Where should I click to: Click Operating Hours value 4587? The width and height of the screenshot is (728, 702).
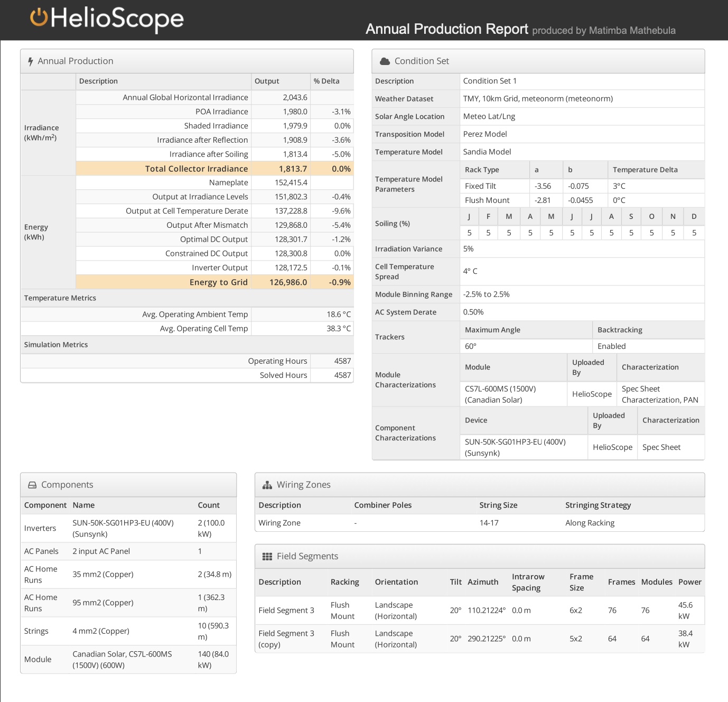342,361
